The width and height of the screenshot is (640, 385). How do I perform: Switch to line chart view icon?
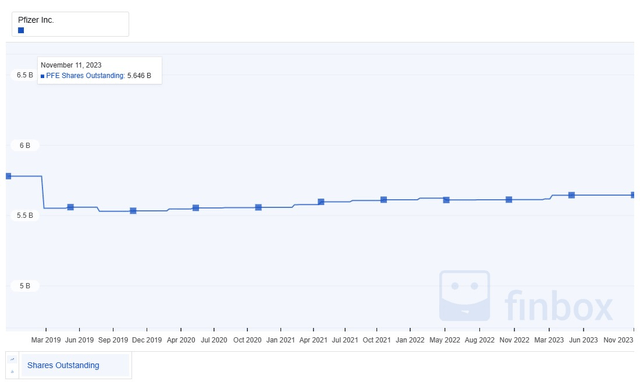(12, 359)
